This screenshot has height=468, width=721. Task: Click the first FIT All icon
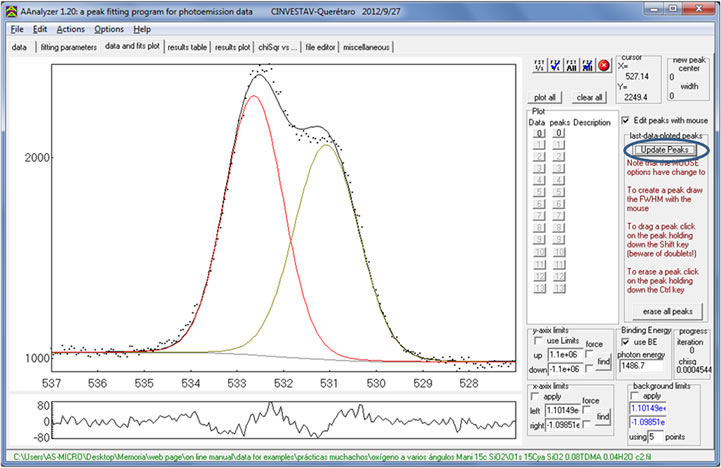pos(572,66)
